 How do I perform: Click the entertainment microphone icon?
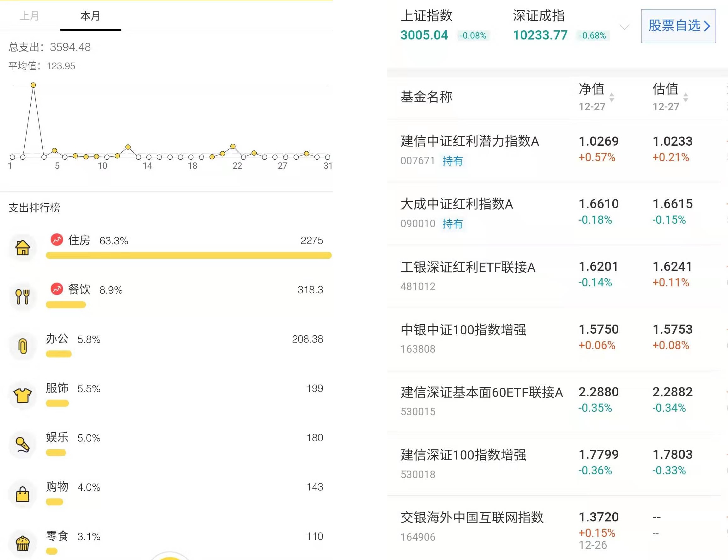[23, 445]
